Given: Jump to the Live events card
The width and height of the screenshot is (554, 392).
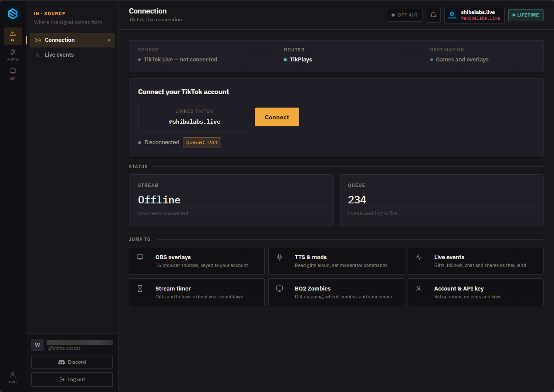Looking at the screenshot, I should point(476,261).
